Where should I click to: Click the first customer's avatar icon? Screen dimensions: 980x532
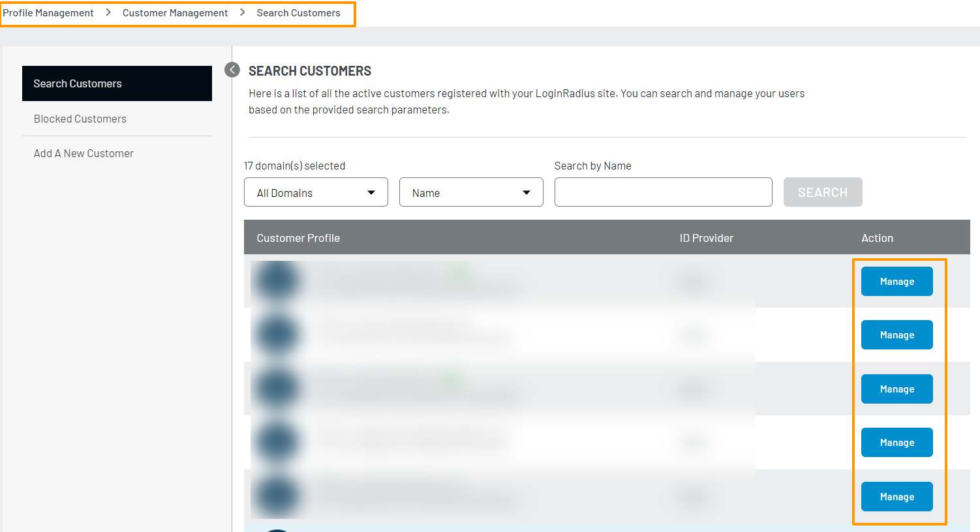pyautogui.click(x=277, y=280)
